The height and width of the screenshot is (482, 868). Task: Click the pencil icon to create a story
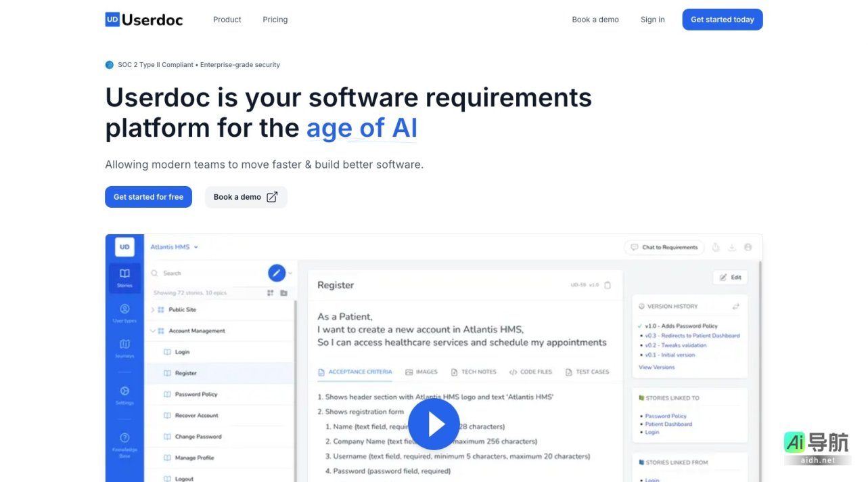277,273
